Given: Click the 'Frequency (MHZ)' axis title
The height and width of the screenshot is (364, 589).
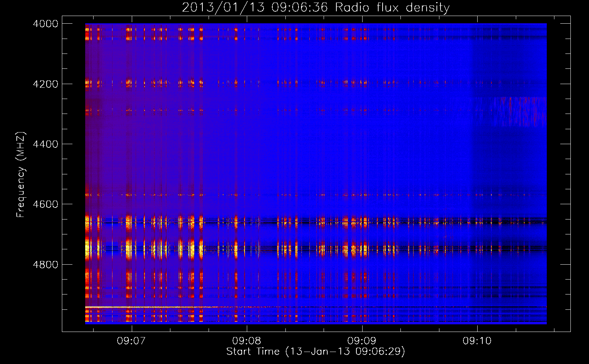Looking at the screenshot, I should point(21,175).
